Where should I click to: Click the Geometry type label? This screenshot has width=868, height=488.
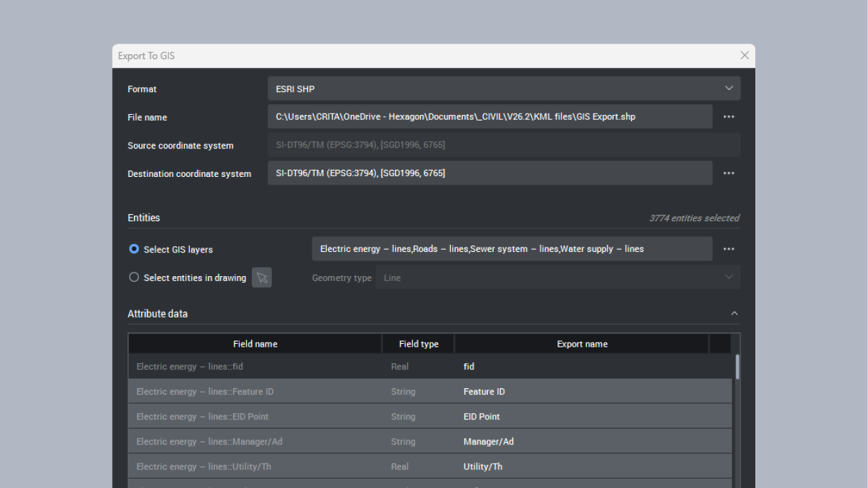tap(342, 278)
